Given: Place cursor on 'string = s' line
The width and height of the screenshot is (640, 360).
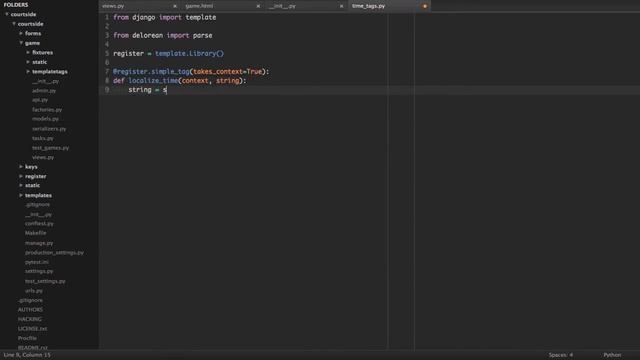Looking at the screenshot, I should [148, 90].
